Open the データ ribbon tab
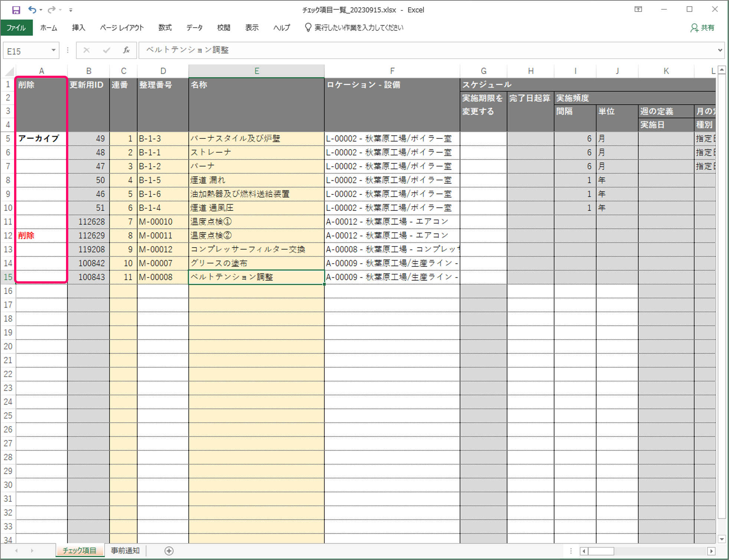Image resolution: width=729 pixels, height=560 pixels. pyautogui.click(x=194, y=28)
